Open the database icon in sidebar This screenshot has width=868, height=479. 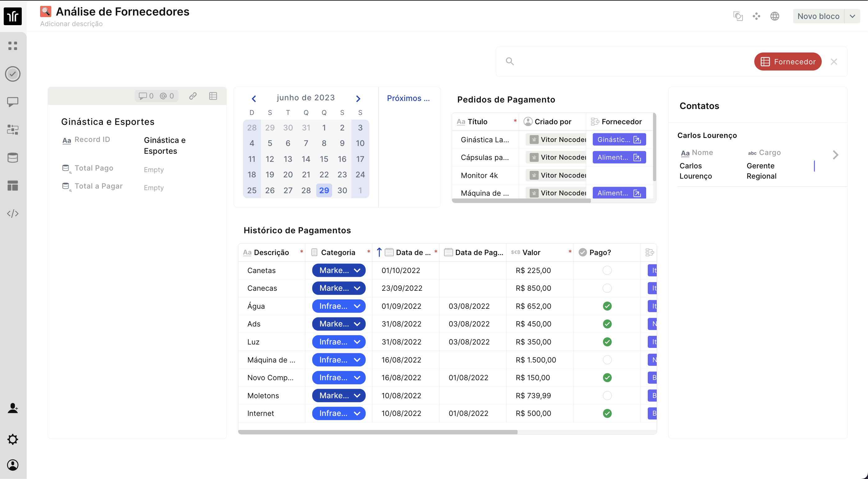pyautogui.click(x=13, y=157)
